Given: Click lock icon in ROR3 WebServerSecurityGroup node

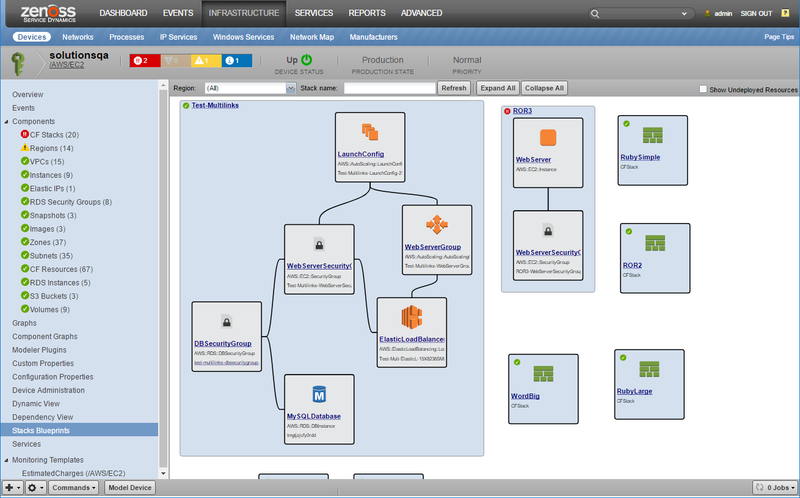Looking at the screenshot, I should pyautogui.click(x=548, y=231).
